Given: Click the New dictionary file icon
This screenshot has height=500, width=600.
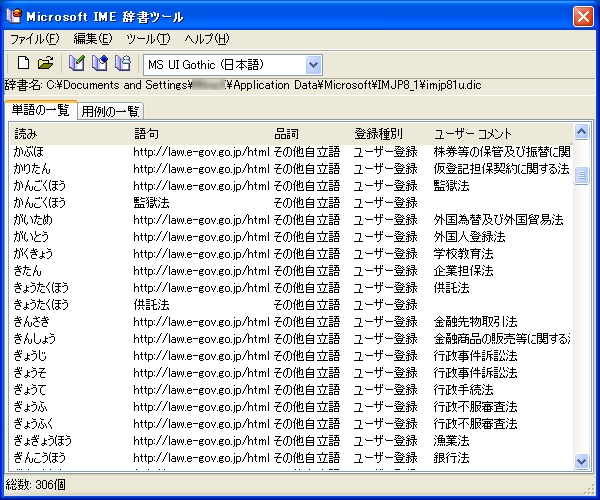Looking at the screenshot, I should click(x=23, y=63).
